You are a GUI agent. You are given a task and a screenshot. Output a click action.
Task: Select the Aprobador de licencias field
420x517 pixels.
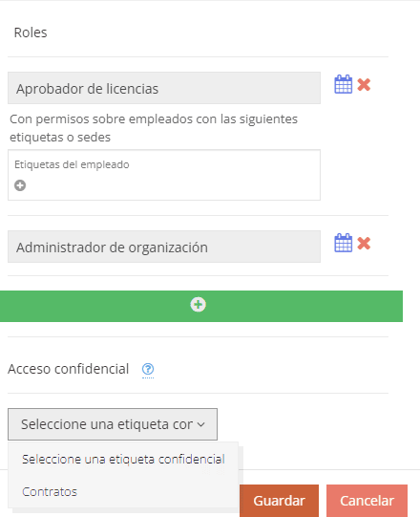(164, 88)
